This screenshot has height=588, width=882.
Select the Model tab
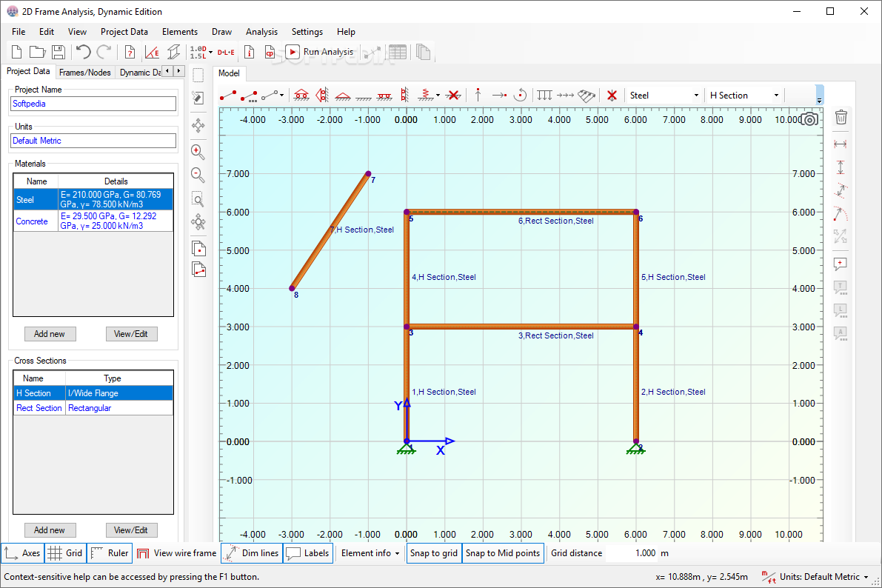coord(229,73)
